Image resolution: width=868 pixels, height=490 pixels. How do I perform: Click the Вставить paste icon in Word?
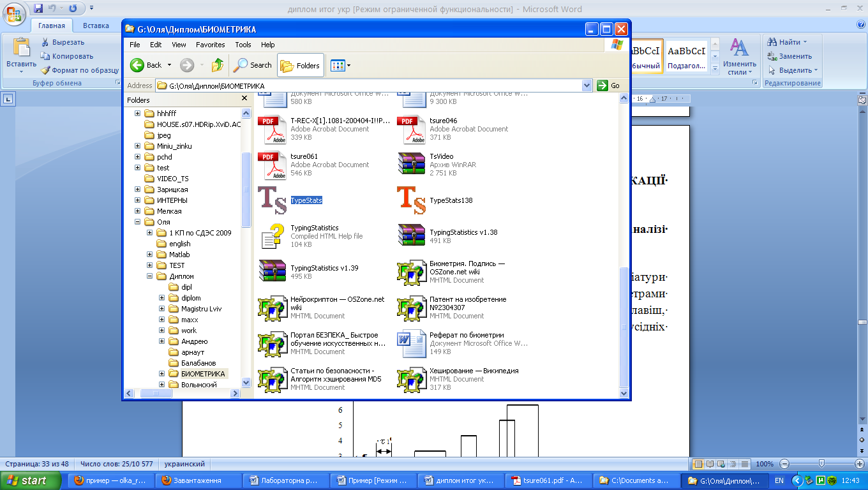point(21,48)
